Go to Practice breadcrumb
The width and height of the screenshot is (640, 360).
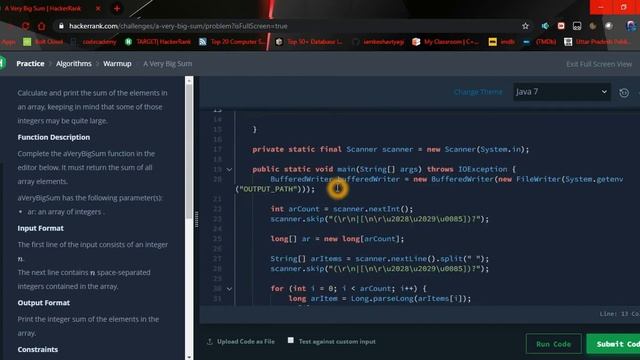tap(30, 64)
